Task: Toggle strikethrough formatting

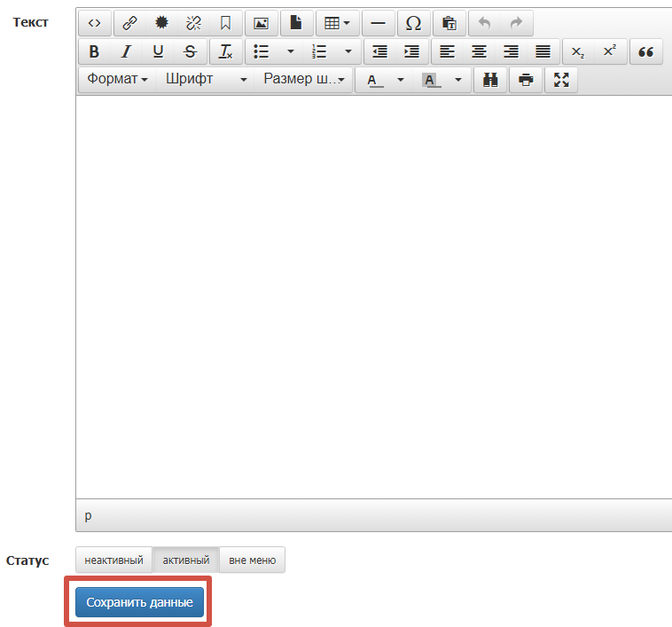Action: 190,51
